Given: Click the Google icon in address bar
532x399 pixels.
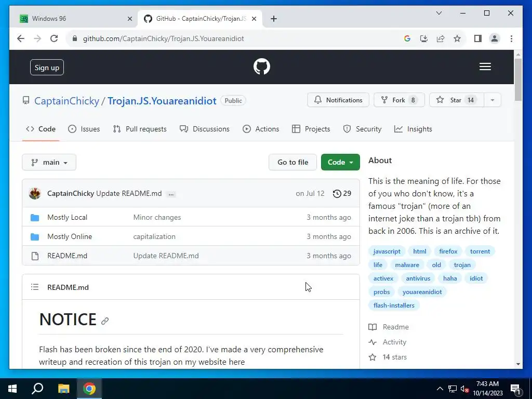Looking at the screenshot, I should (x=407, y=38).
